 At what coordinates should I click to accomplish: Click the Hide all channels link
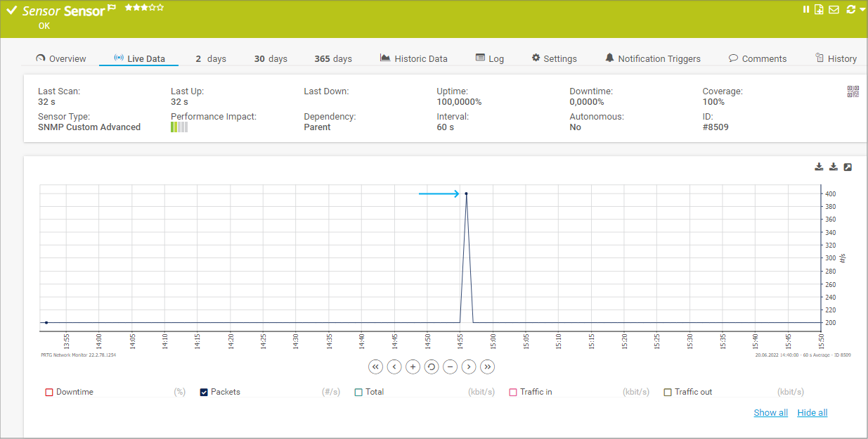point(812,412)
